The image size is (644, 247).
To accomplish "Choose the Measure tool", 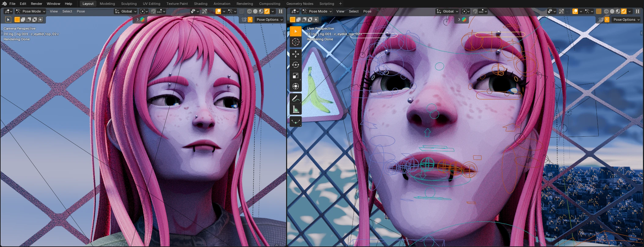I will [295, 109].
